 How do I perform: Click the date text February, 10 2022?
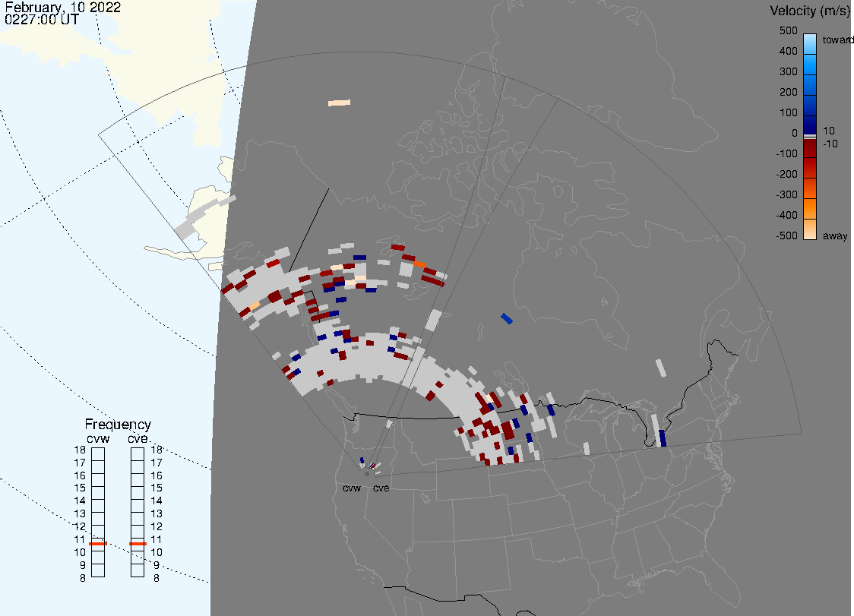pyautogui.click(x=62, y=8)
